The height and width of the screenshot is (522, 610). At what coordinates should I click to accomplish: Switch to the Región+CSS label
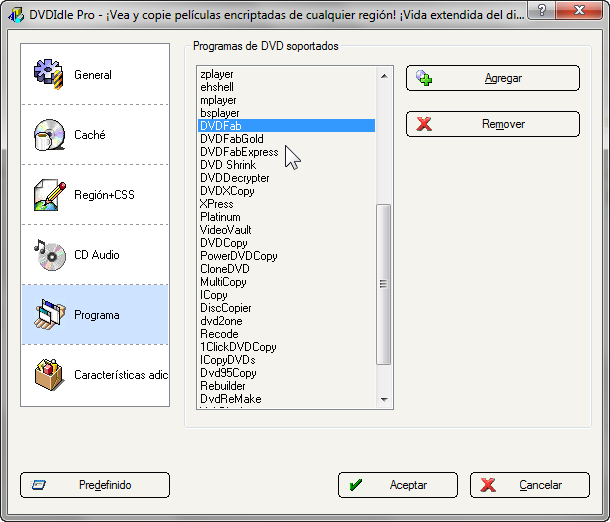point(104,194)
